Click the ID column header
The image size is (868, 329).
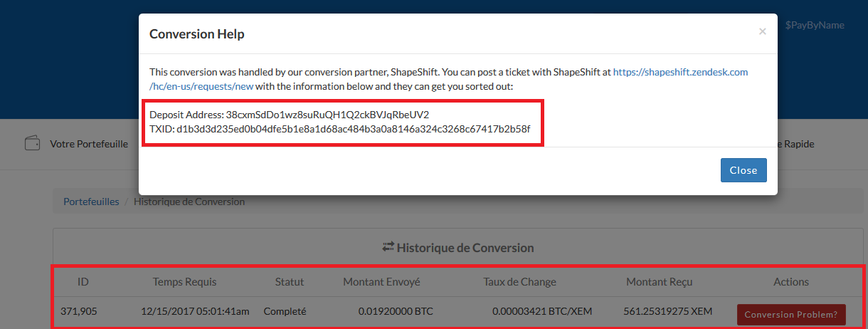coord(83,282)
